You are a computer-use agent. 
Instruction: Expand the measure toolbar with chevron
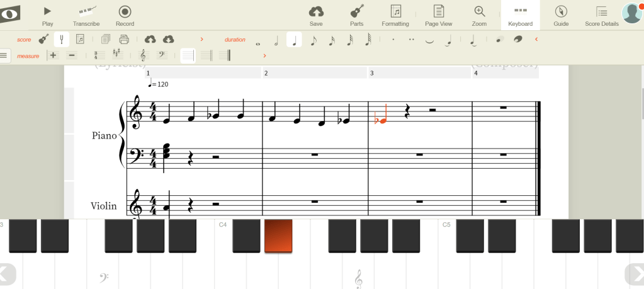pos(264,56)
